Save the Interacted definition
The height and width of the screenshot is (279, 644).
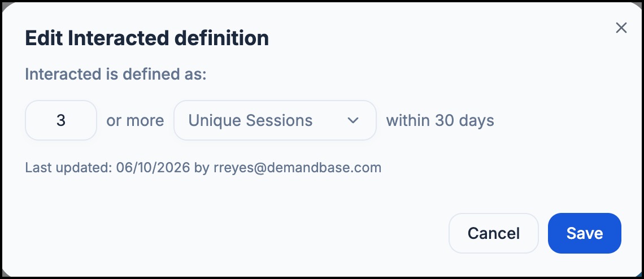(585, 233)
